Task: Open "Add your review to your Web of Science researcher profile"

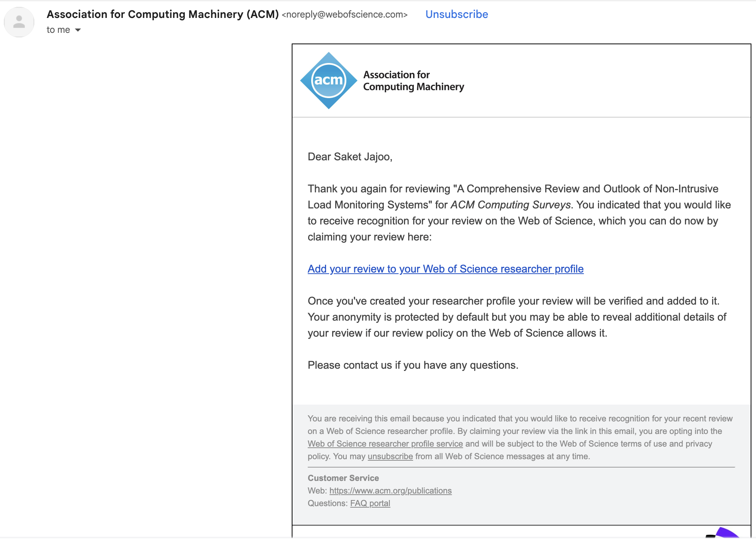Action: (x=446, y=269)
